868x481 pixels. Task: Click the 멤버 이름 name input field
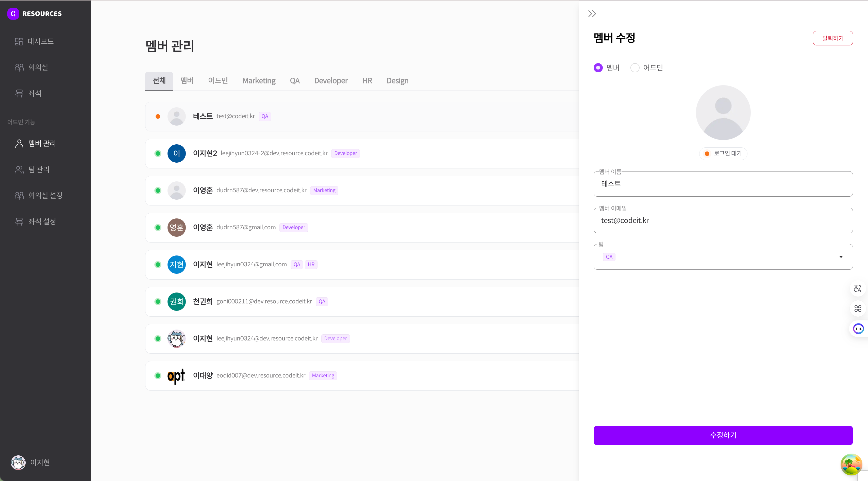click(723, 184)
